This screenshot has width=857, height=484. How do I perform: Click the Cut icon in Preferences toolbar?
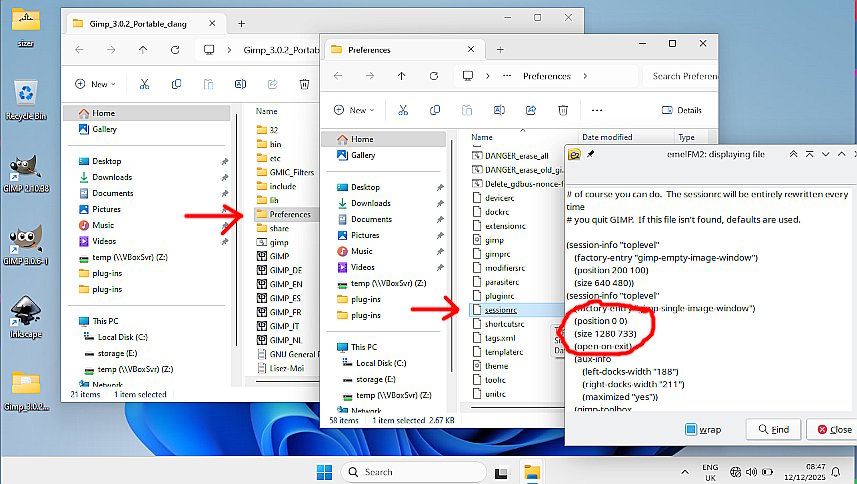403,110
